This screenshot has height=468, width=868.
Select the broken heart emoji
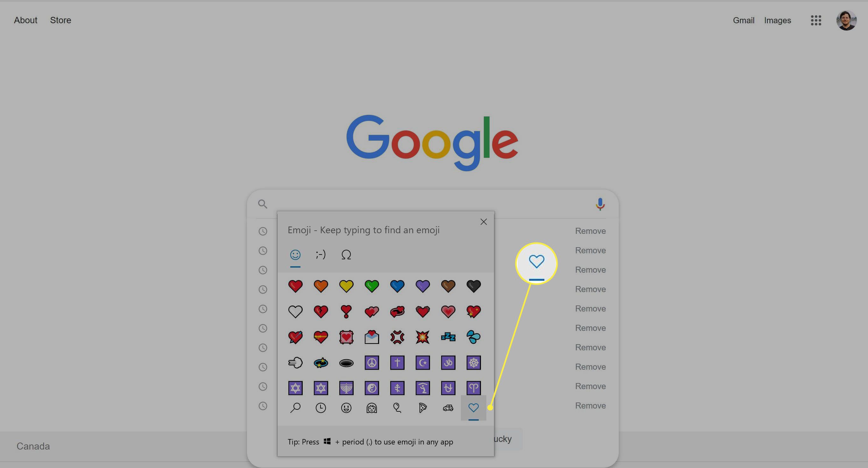[321, 311]
